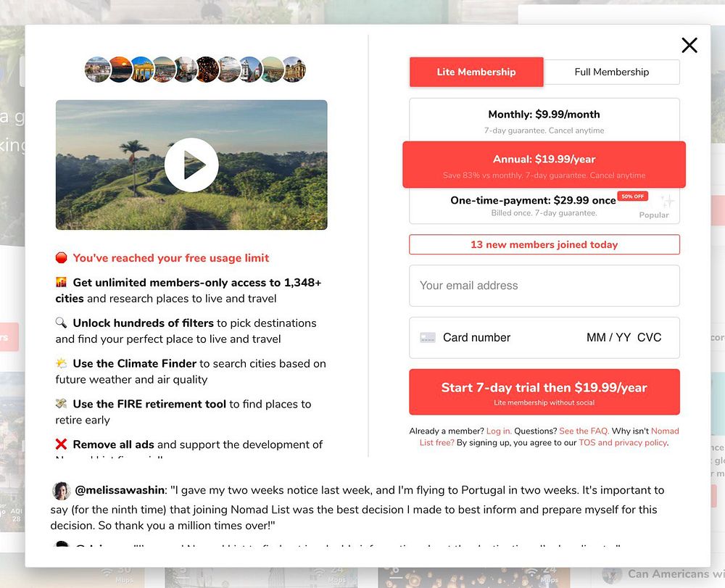Click the last city circle thumbnail
The width and height of the screenshot is (725, 588).
pyautogui.click(x=294, y=70)
